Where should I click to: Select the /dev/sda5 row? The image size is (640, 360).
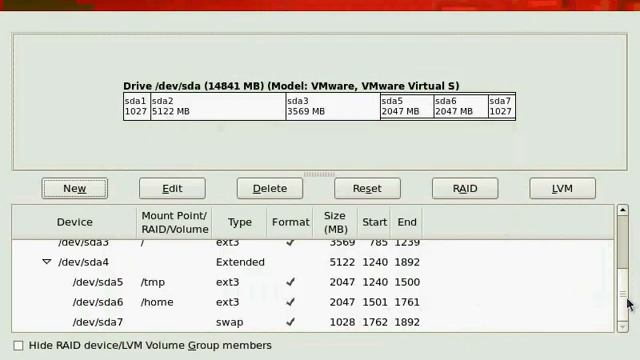tap(313, 282)
